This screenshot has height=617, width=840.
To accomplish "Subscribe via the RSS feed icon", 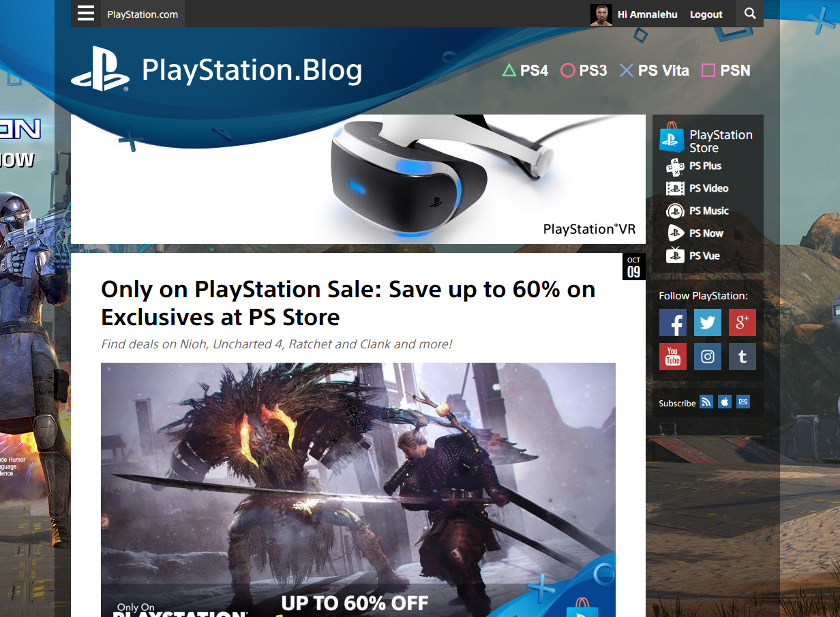I will point(706,402).
